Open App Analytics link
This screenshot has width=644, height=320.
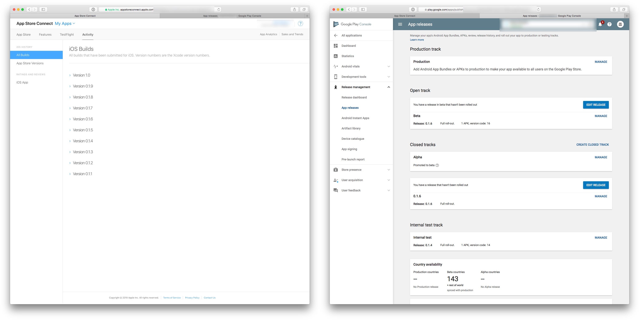pyautogui.click(x=268, y=34)
